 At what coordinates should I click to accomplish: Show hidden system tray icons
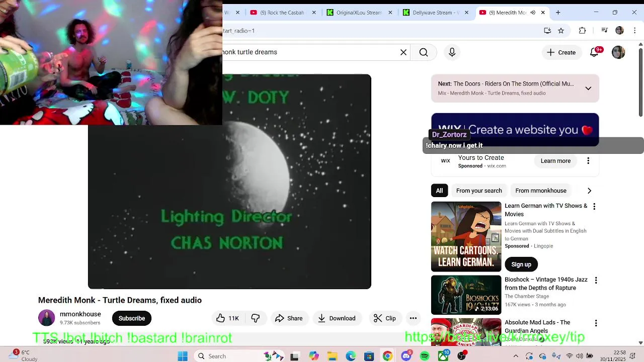point(516,356)
